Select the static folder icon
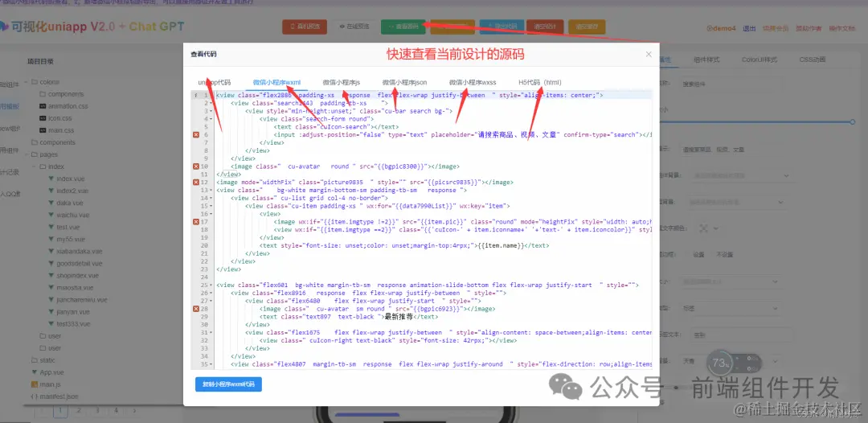 click(x=35, y=360)
